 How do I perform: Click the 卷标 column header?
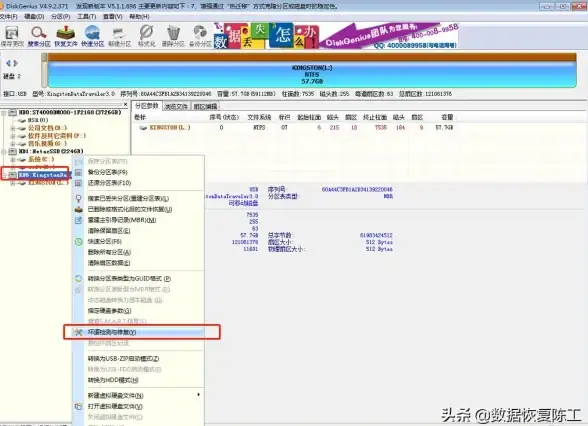point(140,117)
